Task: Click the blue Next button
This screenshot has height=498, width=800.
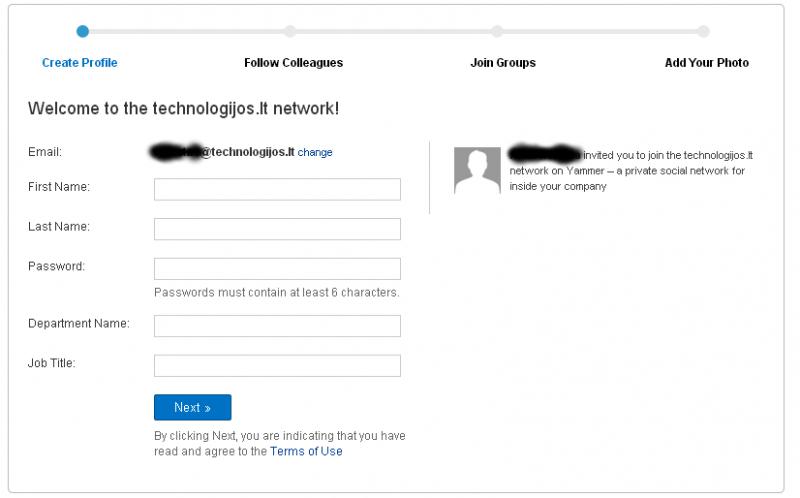Action: click(193, 407)
